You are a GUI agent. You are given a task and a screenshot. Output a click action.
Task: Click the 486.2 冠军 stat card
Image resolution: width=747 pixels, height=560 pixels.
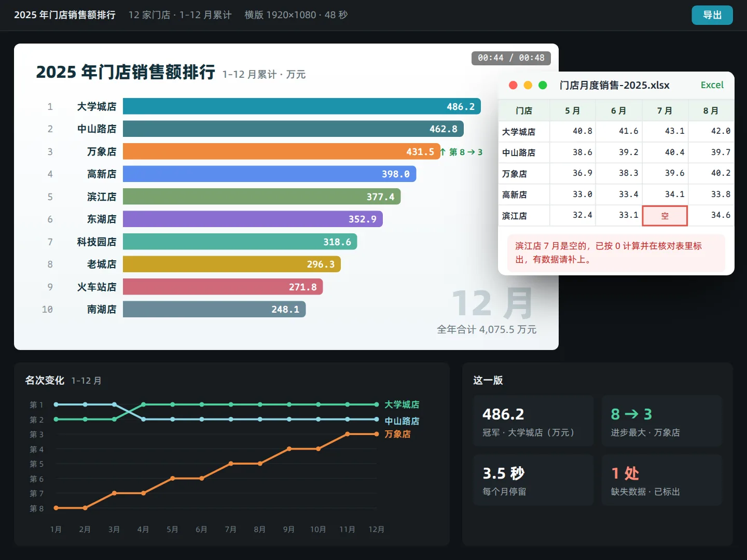[533, 421]
